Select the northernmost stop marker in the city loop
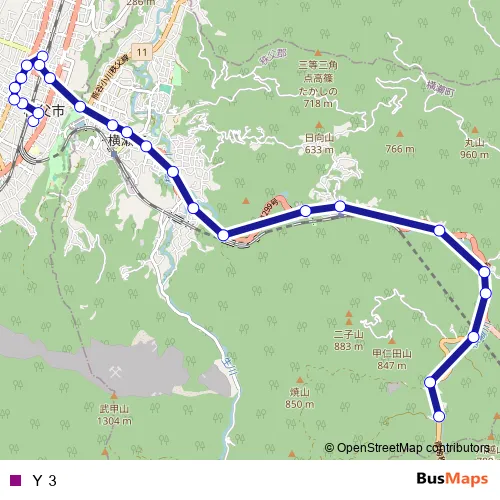The height and width of the screenshot is (500, 500). coord(42,56)
